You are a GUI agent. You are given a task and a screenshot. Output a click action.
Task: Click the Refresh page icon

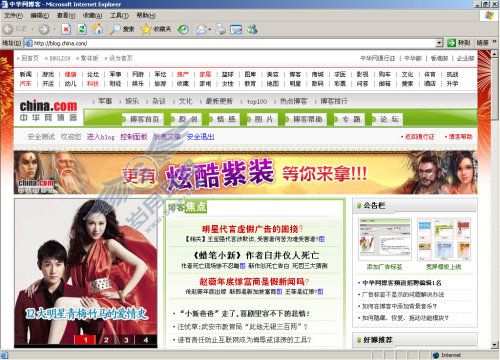(x=82, y=30)
